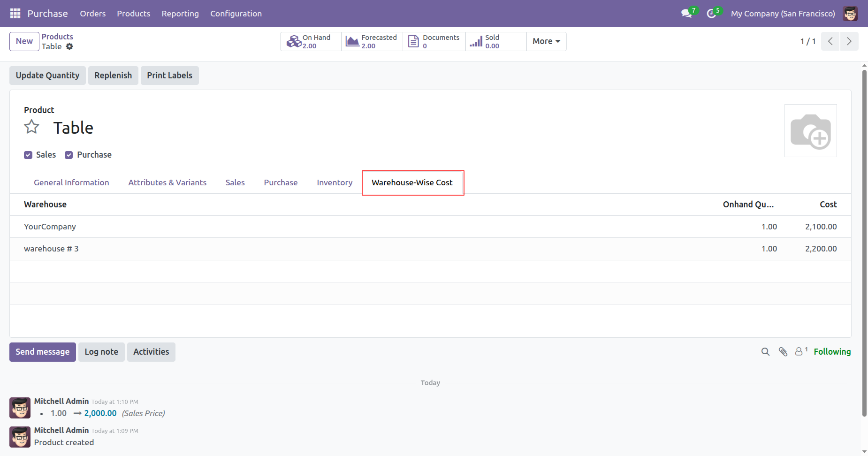Upload a product image placeholder
868x456 pixels.
pyautogui.click(x=810, y=131)
